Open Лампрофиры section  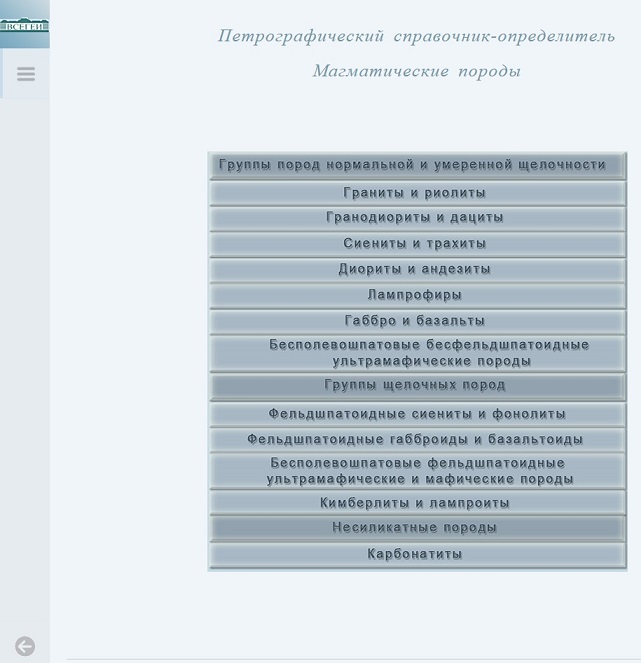[x=417, y=296]
